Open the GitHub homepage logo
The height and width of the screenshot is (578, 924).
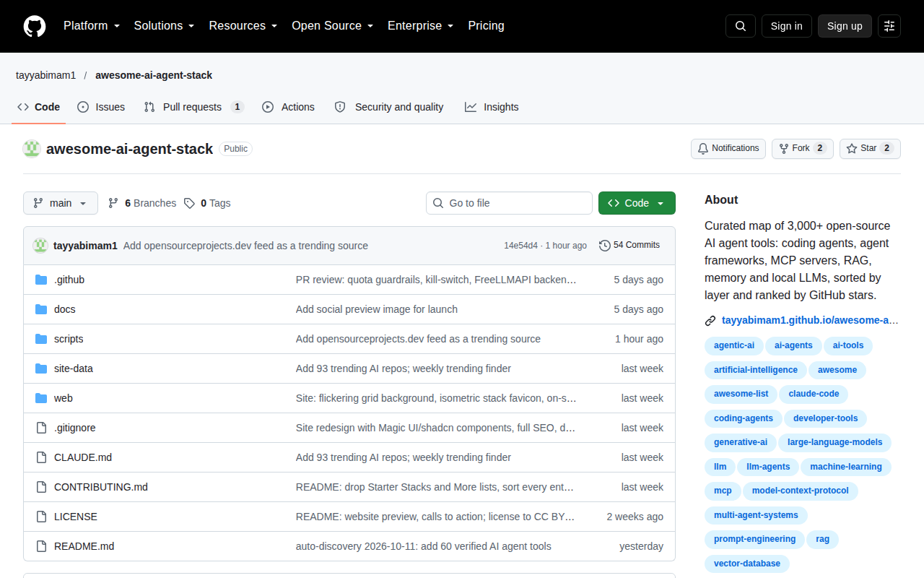35,26
